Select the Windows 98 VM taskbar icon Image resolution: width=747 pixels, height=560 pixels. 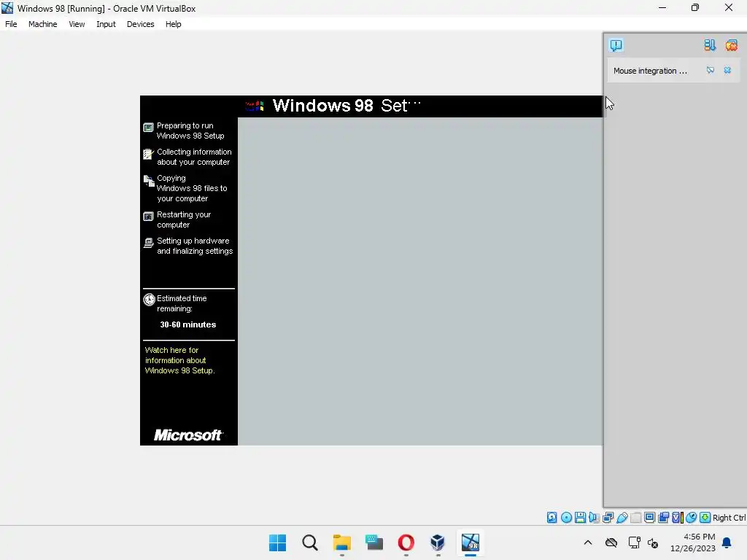471,542
